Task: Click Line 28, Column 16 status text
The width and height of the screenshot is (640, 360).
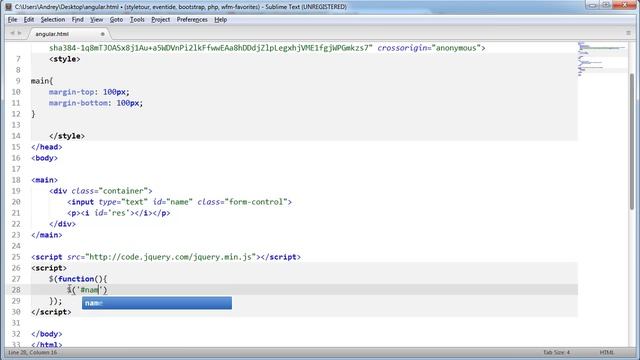Action: click(33, 352)
